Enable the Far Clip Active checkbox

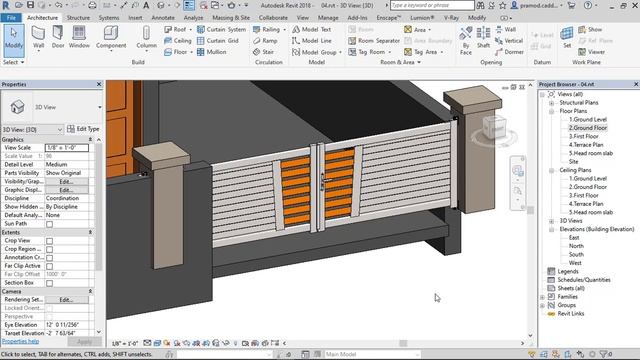tap(49, 266)
